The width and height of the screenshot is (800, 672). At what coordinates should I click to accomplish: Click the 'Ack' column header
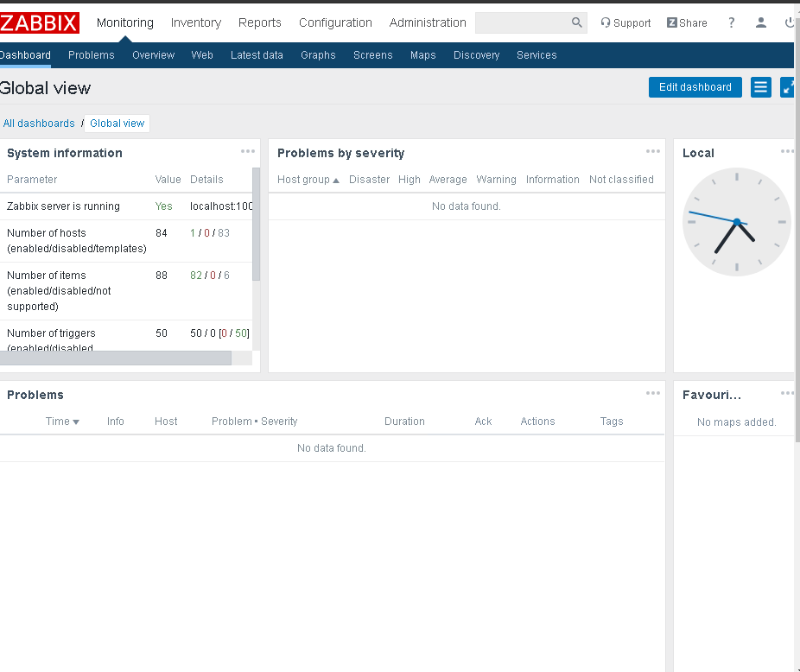[483, 422]
